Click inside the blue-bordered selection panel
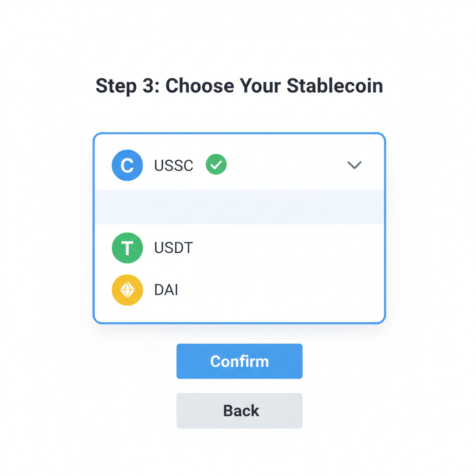476x476 pixels. tap(239, 227)
